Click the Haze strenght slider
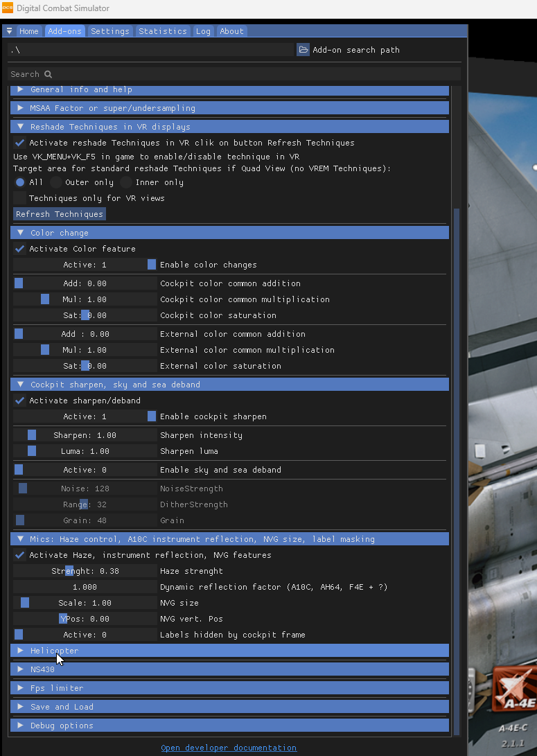537x756 pixels. (85, 571)
